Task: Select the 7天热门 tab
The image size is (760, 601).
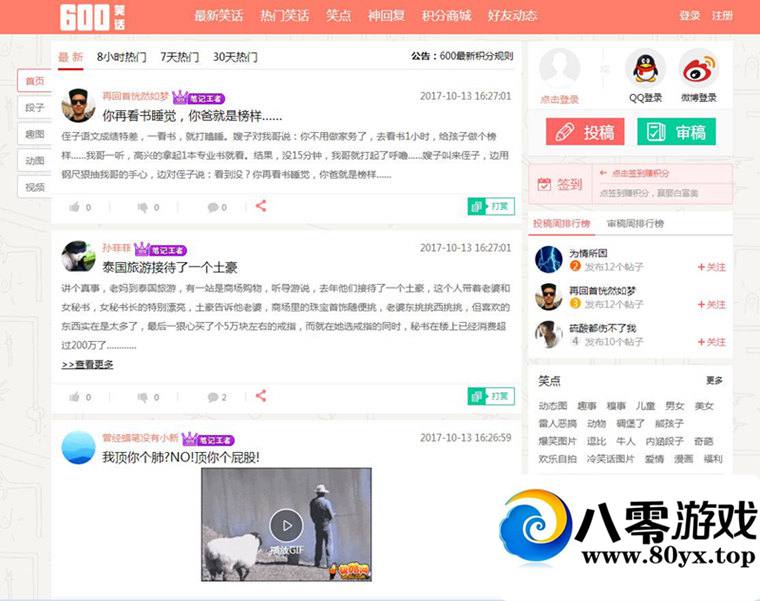Action: click(179, 57)
